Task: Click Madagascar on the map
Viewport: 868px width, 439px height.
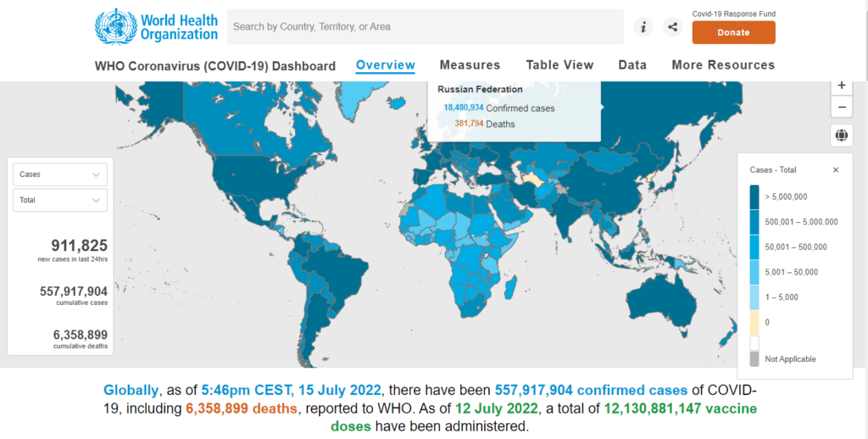Action: coord(511,288)
